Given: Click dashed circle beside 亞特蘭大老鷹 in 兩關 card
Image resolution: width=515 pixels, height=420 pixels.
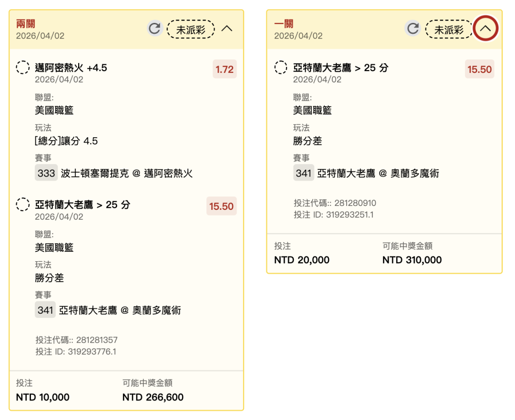Looking at the screenshot, I should 23,205.
